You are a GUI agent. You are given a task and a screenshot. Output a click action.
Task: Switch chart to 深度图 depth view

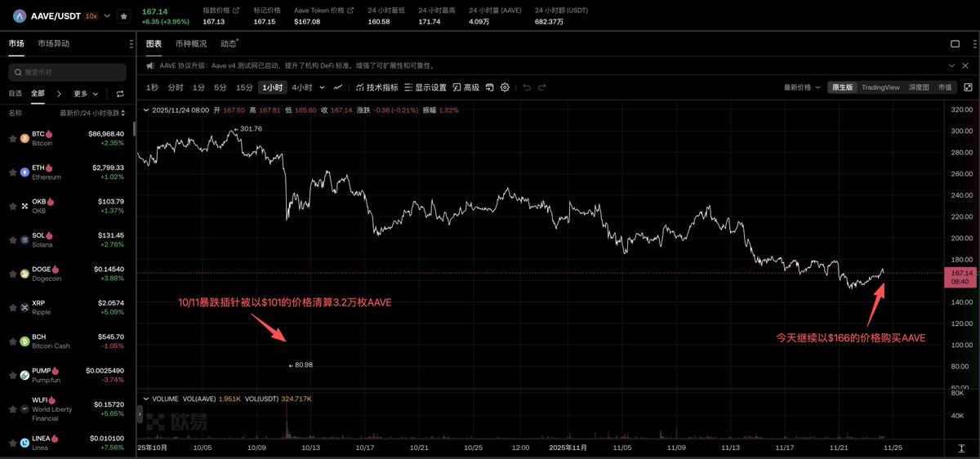pos(920,87)
